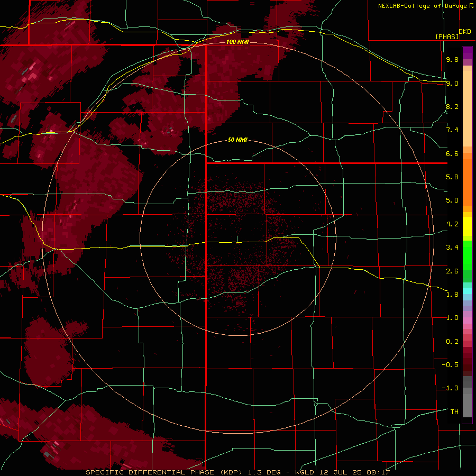
Task: Click the 100 NMI range ring label
Action: [237, 42]
